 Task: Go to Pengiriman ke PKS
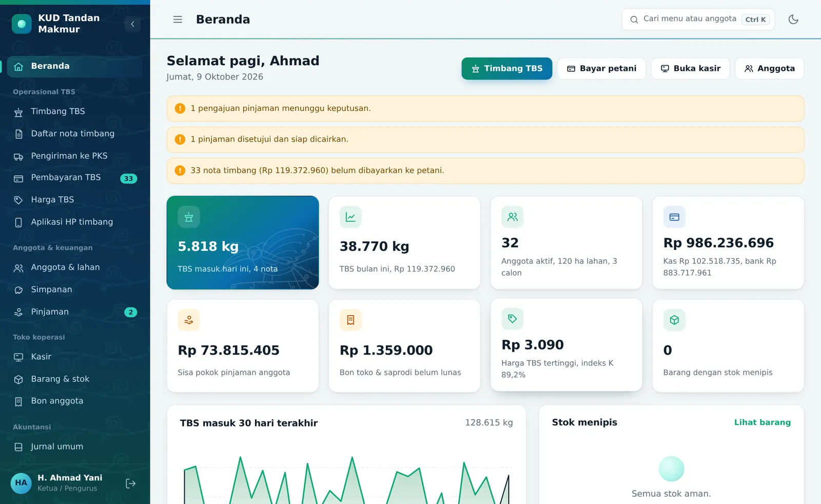(x=75, y=156)
